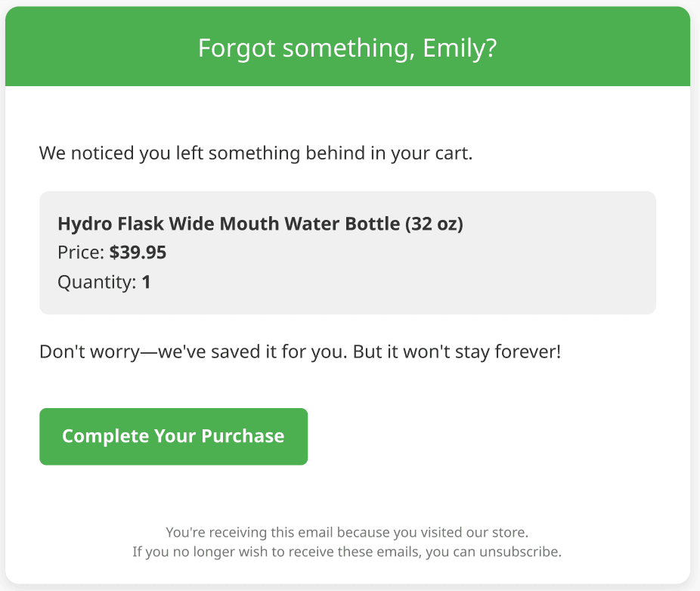Click the Forgot something, Emily? header banner
The height and width of the screenshot is (591, 700).
point(347,46)
